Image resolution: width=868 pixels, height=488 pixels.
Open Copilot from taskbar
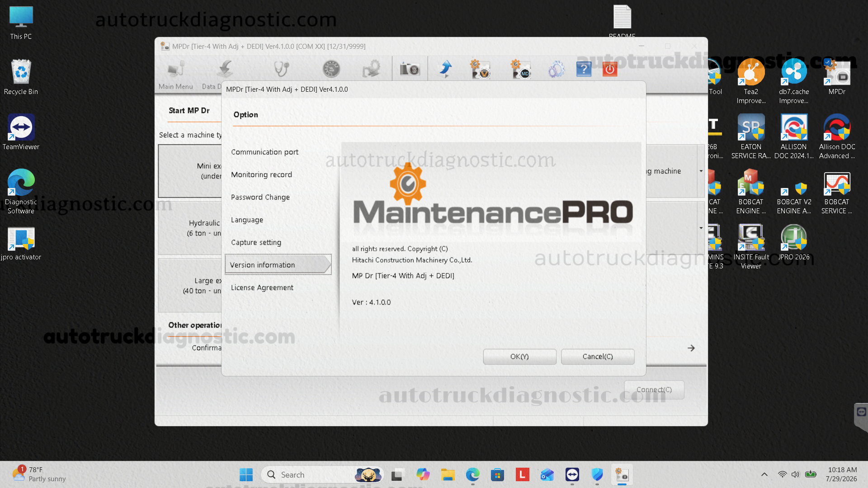point(423,474)
